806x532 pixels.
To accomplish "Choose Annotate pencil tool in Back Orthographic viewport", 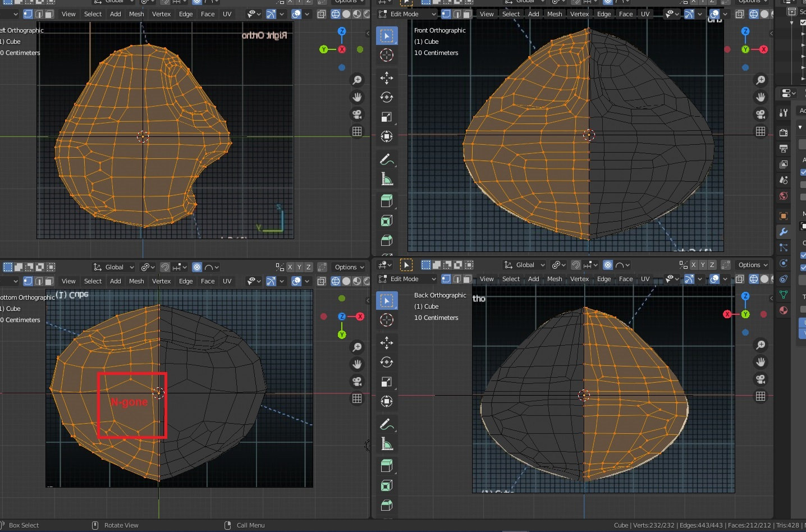I will tap(387, 425).
